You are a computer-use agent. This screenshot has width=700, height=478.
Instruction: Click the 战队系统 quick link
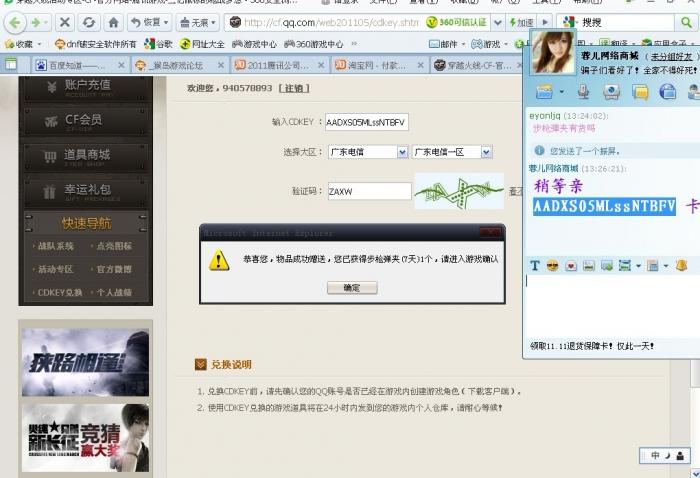[55, 246]
